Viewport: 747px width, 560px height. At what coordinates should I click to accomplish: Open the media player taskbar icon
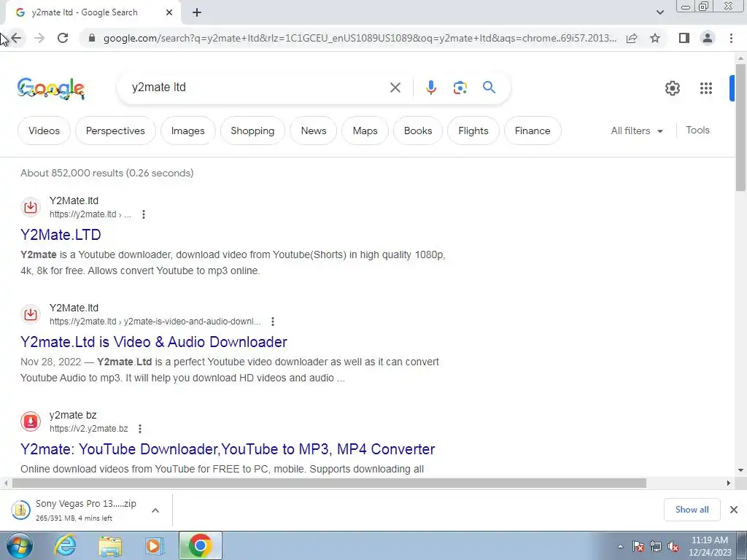(x=154, y=545)
